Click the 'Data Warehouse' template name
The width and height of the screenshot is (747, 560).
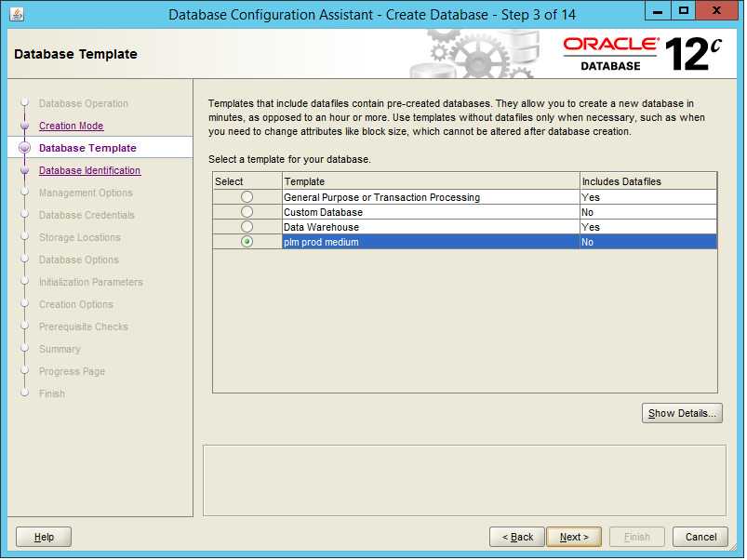click(x=321, y=227)
